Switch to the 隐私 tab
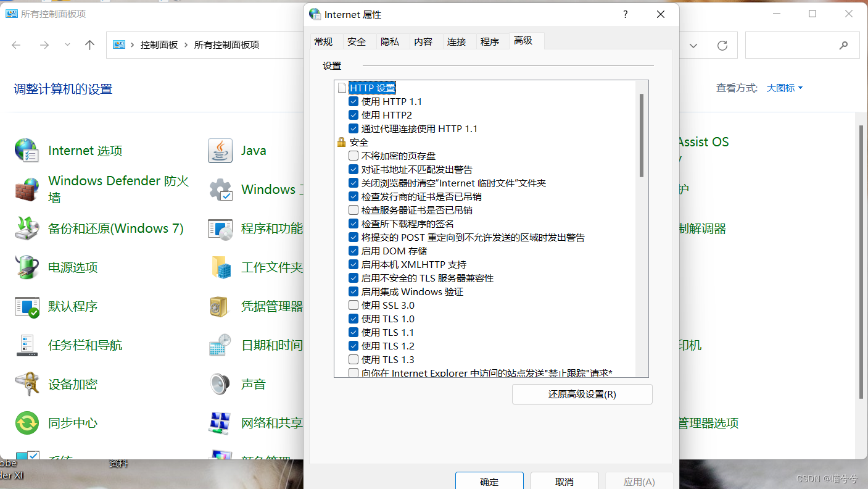 click(390, 42)
